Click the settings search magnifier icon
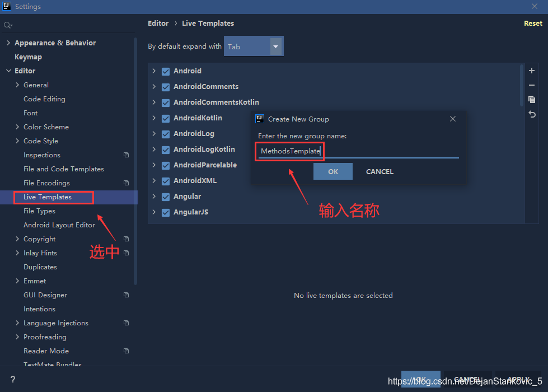 point(8,25)
